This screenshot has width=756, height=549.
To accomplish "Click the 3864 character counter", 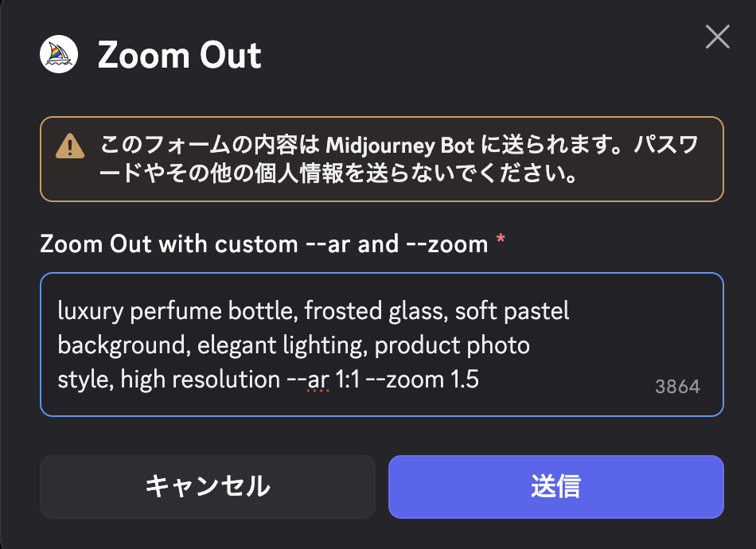I will 677,387.
